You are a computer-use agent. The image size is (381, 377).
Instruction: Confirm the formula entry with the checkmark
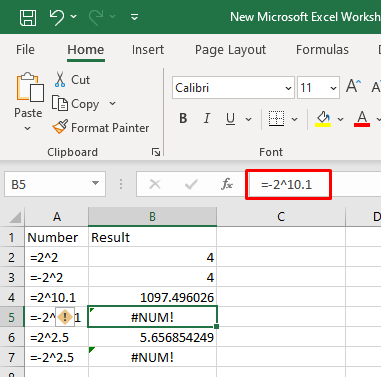(191, 184)
